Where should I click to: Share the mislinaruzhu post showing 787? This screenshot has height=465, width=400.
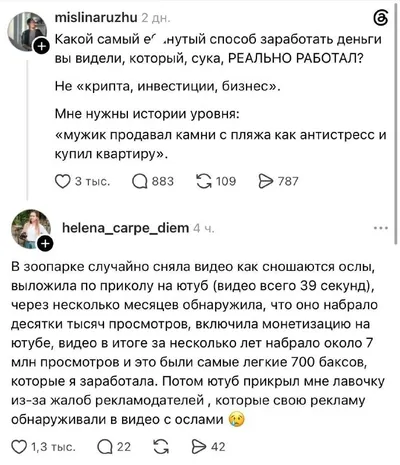pos(266,181)
